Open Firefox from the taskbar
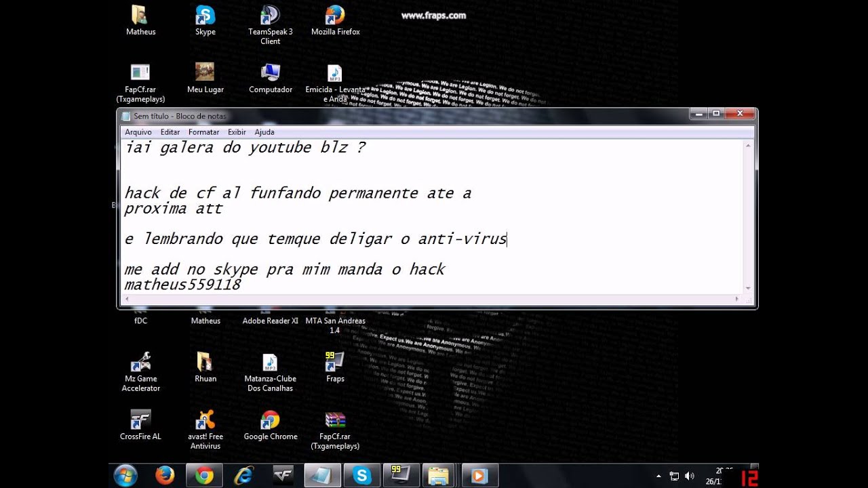The height and width of the screenshot is (488, 868). (165, 475)
